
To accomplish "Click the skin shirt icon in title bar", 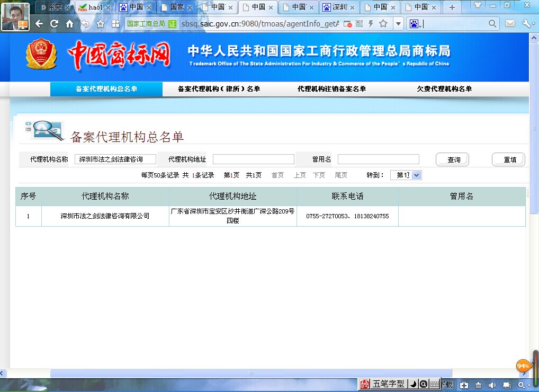I will click(478, 5).
